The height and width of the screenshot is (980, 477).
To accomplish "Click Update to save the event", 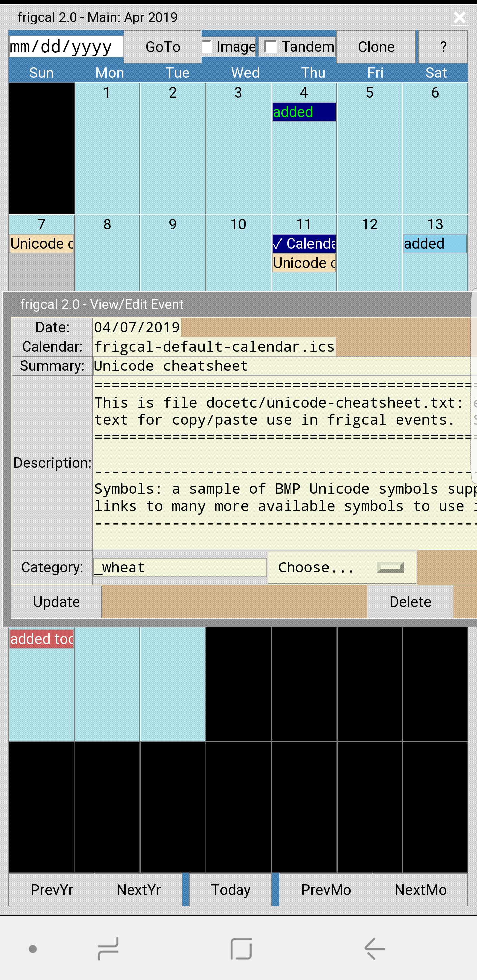I will [x=56, y=602].
